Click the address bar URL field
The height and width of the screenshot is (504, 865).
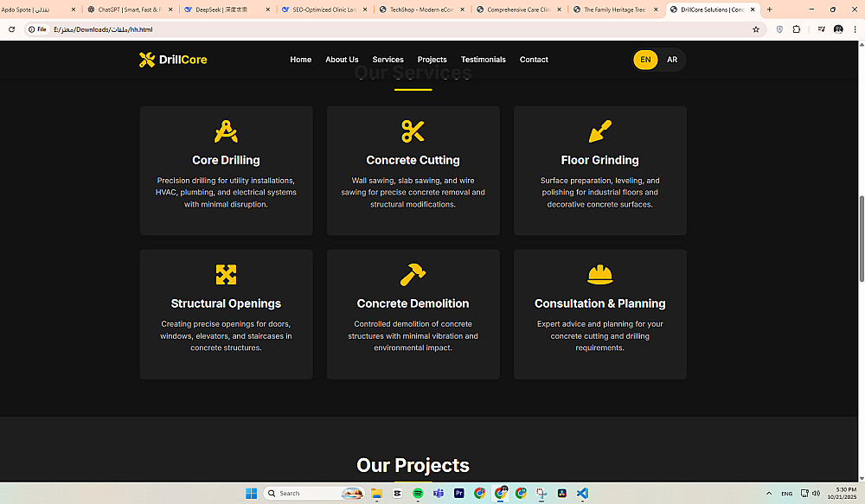click(397, 29)
